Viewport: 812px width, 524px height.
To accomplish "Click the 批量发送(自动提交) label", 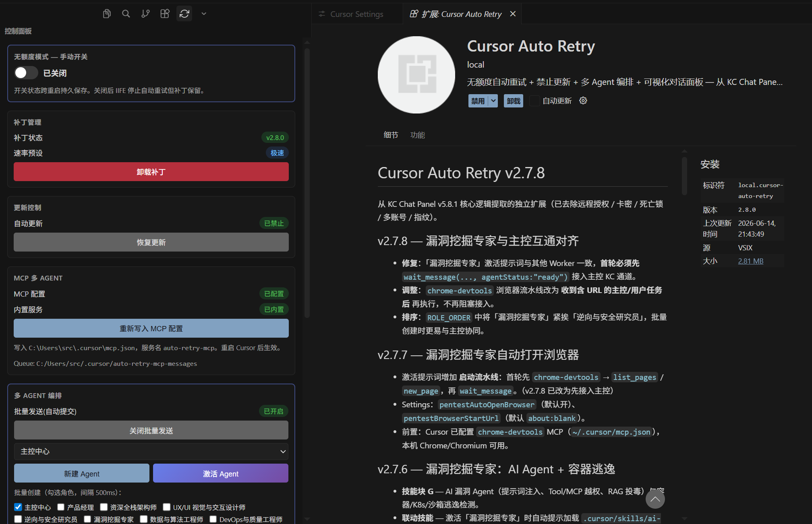I will click(45, 411).
